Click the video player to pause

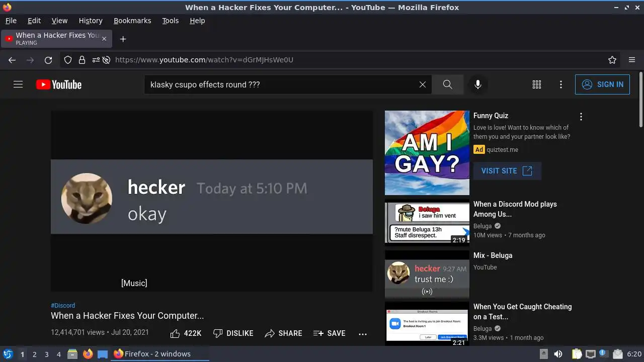coord(212,201)
